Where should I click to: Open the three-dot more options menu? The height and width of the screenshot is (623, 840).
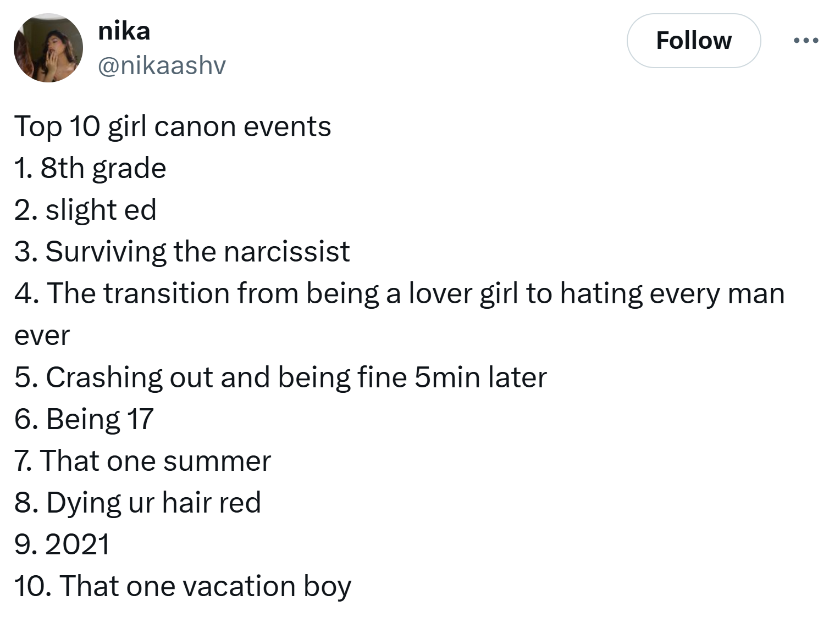pos(806,40)
